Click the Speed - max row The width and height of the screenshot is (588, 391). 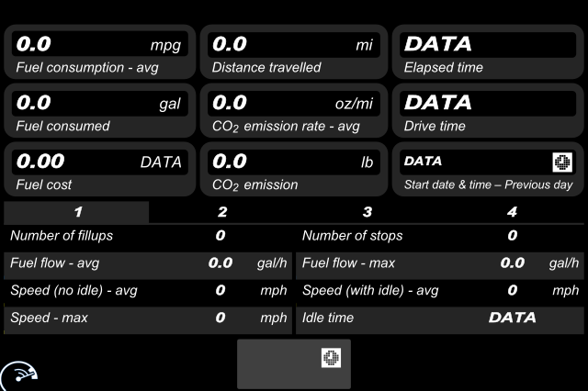pyautogui.click(x=148, y=318)
